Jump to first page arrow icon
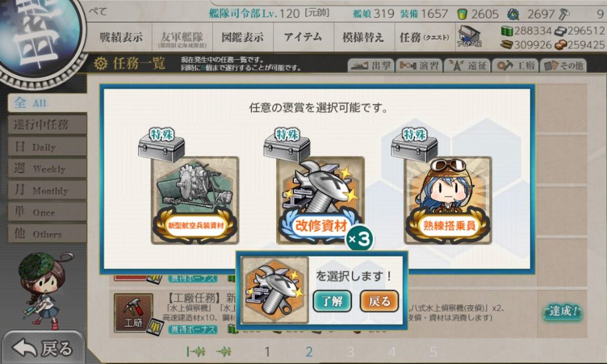Image resolution: width=607 pixels, height=364 pixels. 196,351
